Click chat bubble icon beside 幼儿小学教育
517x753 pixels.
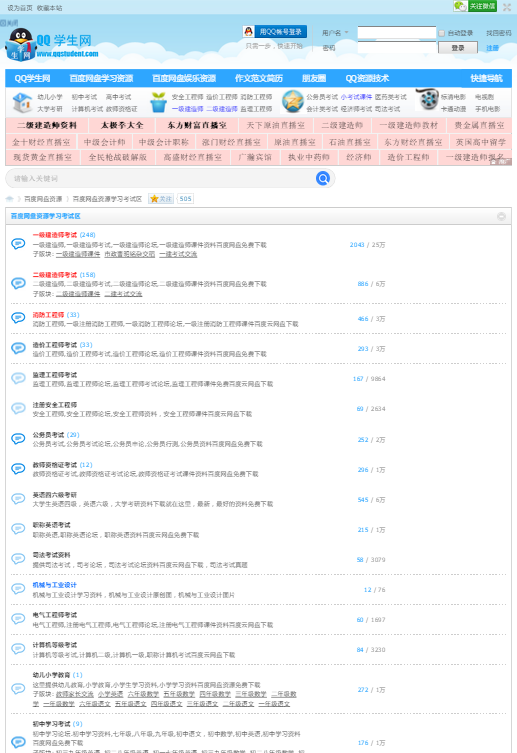tap(18, 689)
